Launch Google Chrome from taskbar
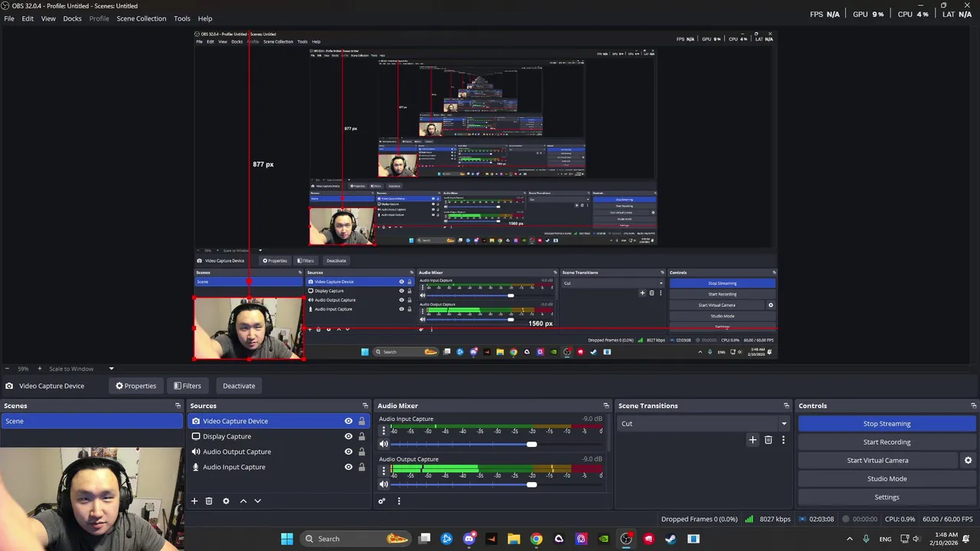 536,539
